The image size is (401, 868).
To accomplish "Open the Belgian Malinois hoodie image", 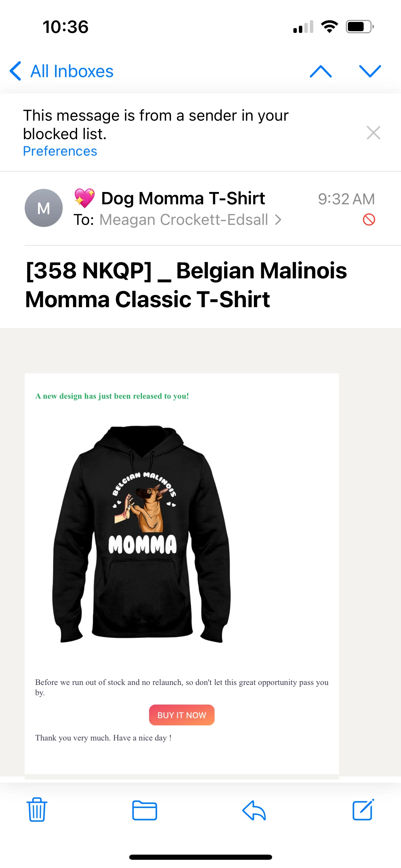I will pyautogui.click(x=141, y=534).
